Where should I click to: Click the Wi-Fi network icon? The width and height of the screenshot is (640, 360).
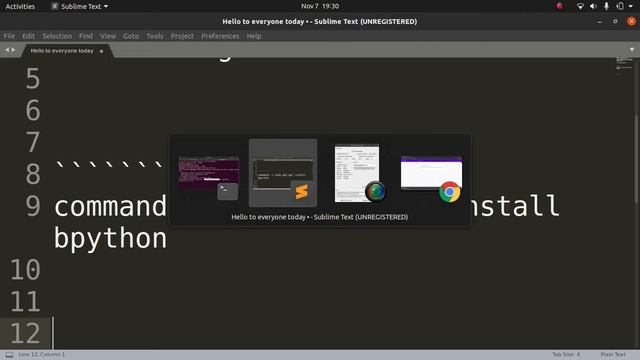click(x=580, y=6)
